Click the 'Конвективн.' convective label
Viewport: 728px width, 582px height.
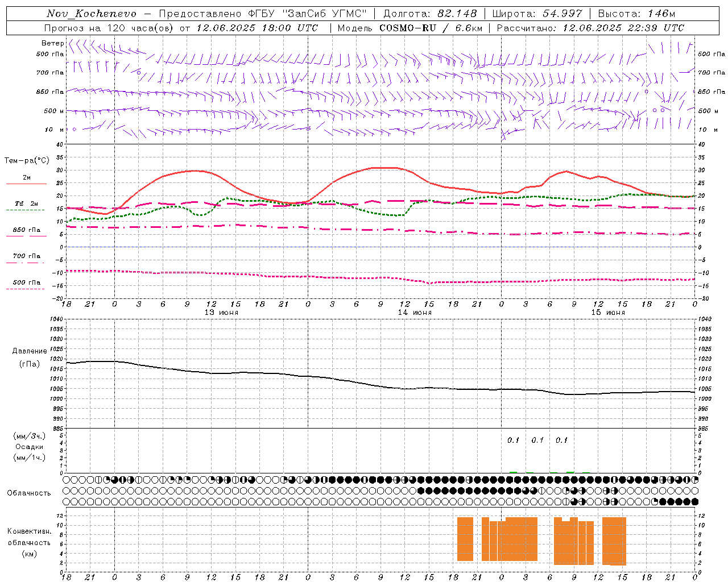tap(30, 531)
